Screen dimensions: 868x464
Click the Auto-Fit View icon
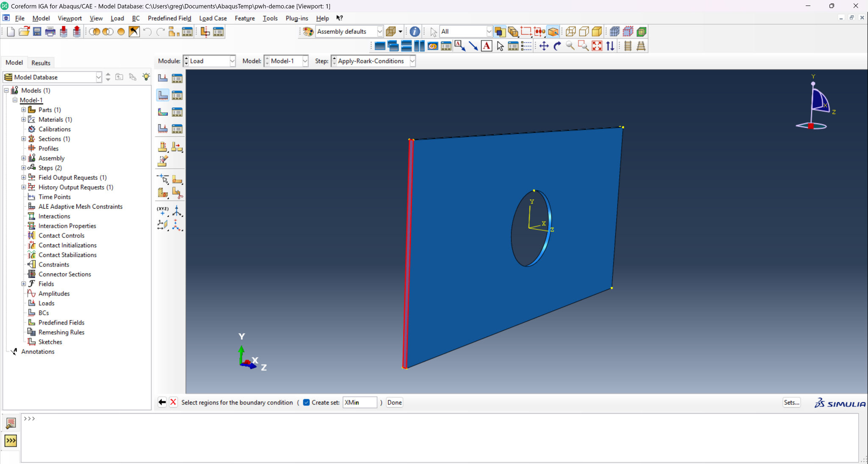click(x=597, y=46)
